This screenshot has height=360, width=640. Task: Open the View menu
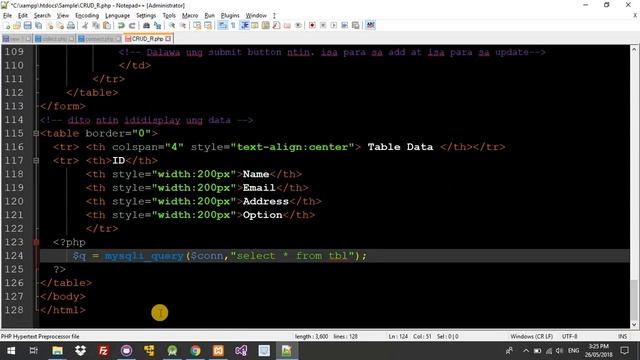[x=62, y=16]
